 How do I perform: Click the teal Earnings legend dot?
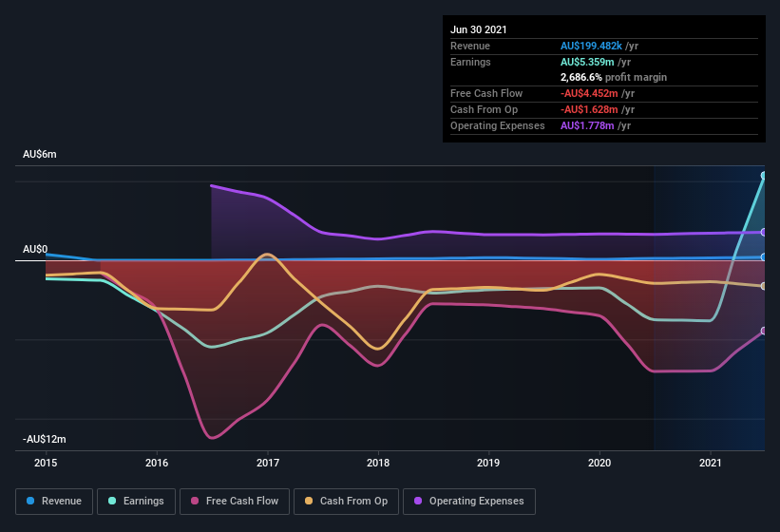pos(112,501)
